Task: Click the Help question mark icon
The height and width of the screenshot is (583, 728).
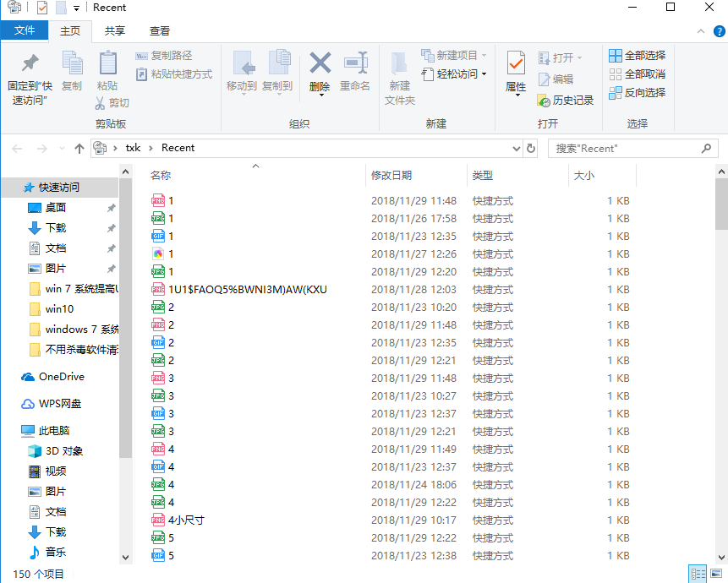Action: (719, 30)
